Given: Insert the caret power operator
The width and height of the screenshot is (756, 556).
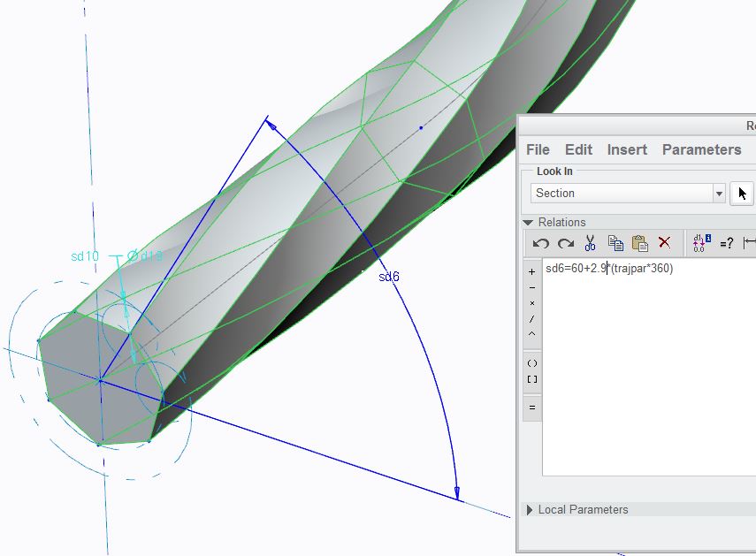Looking at the screenshot, I should (x=531, y=334).
